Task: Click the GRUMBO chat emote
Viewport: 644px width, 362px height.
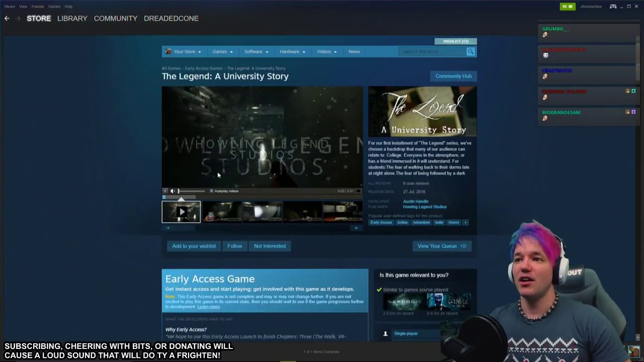Action: [x=545, y=35]
